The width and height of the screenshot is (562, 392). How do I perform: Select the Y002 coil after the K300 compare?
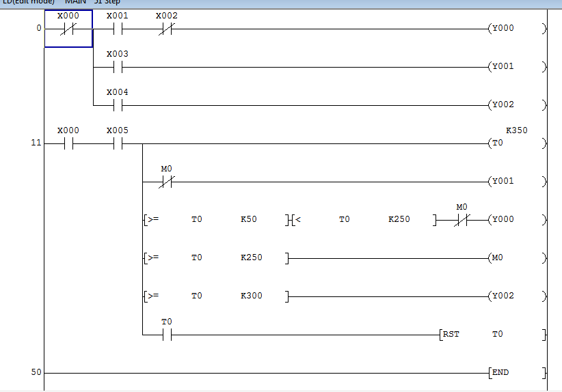click(x=517, y=296)
